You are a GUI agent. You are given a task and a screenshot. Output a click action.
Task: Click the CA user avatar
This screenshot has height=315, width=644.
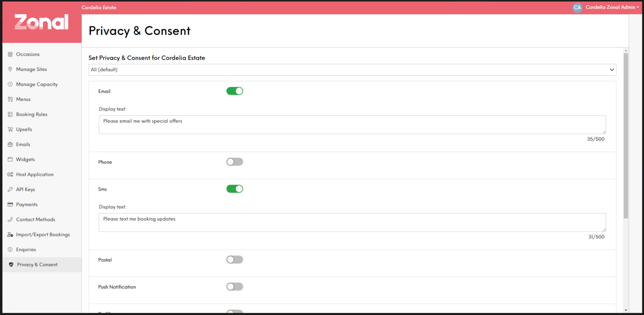point(577,8)
